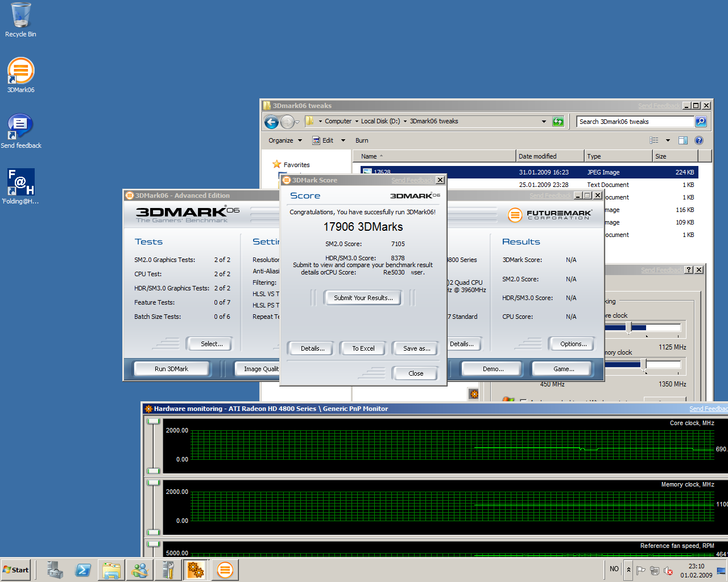728x582 pixels.
Task: Click the question mark help button in overclocking dialog
Action: [x=689, y=270]
